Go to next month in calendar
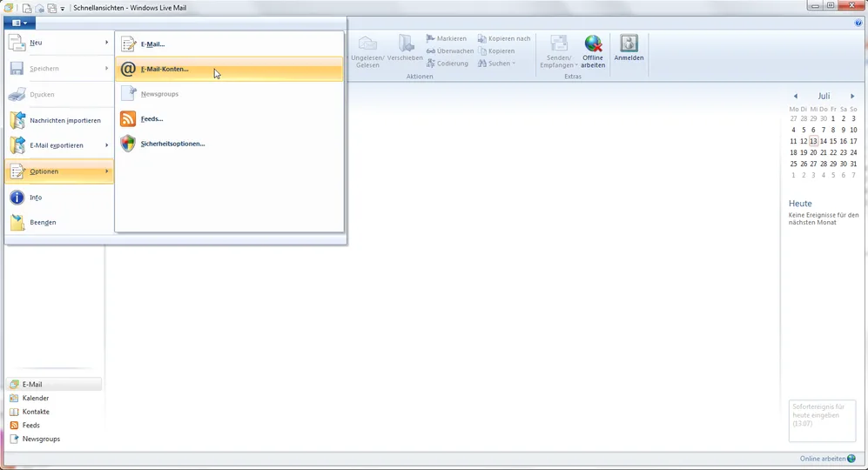The height and width of the screenshot is (470, 868). [x=852, y=97]
